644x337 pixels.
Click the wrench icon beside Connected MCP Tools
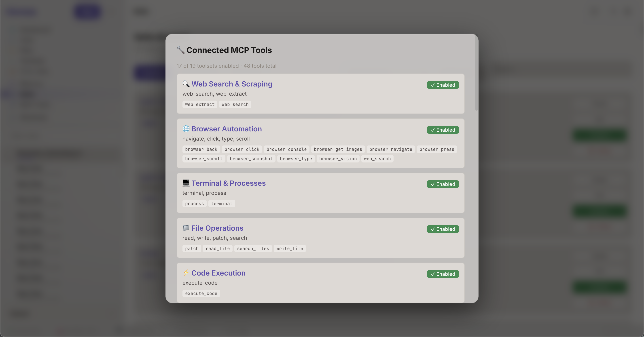coord(180,50)
